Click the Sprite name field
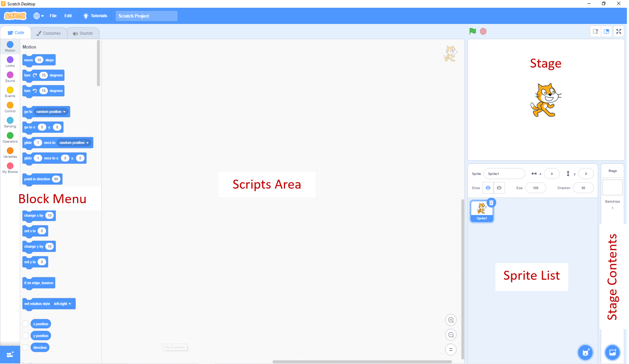629x364 pixels. [x=504, y=174]
